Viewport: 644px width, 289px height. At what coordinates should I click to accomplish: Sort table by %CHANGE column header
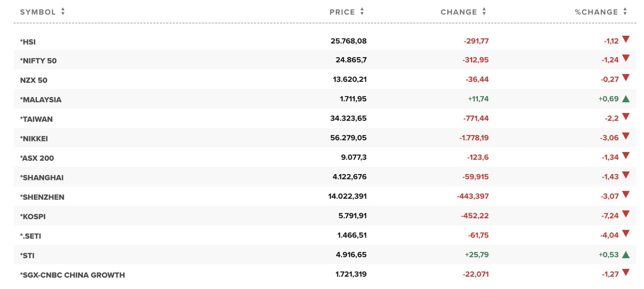click(x=596, y=12)
